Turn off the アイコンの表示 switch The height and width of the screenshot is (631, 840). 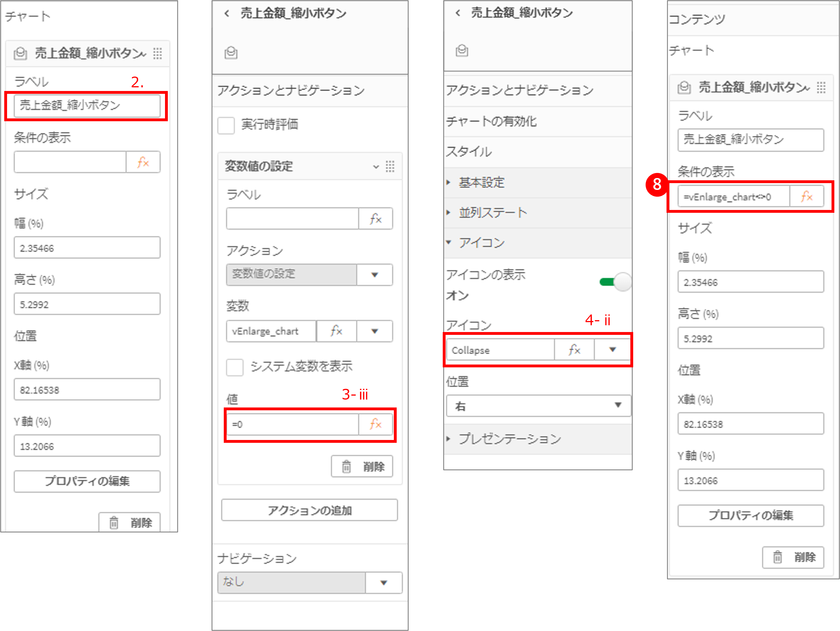(x=615, y=282)
